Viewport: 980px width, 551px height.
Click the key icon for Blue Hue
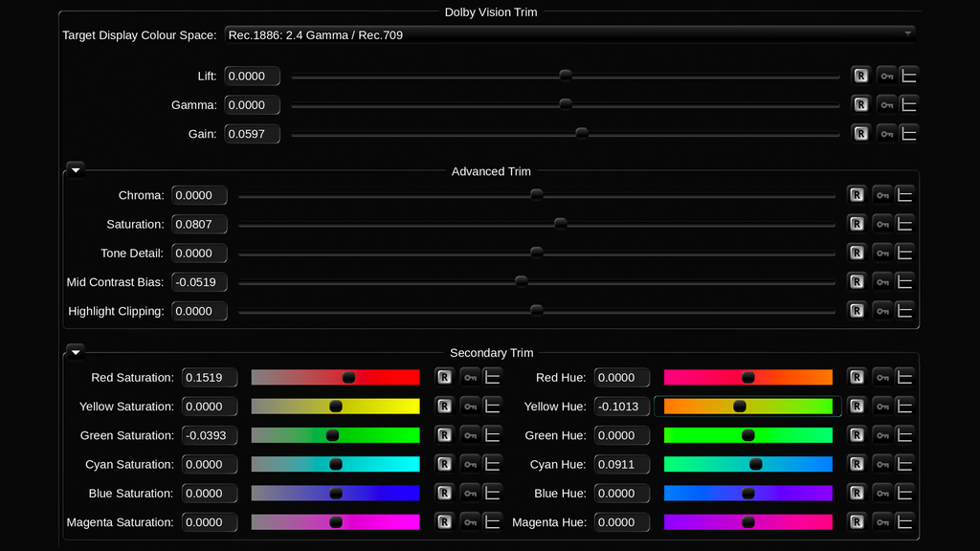881,493
